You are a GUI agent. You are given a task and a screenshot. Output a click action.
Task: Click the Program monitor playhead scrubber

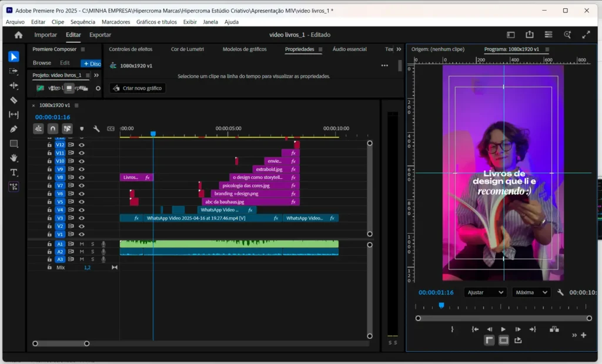tap(442, 305)
